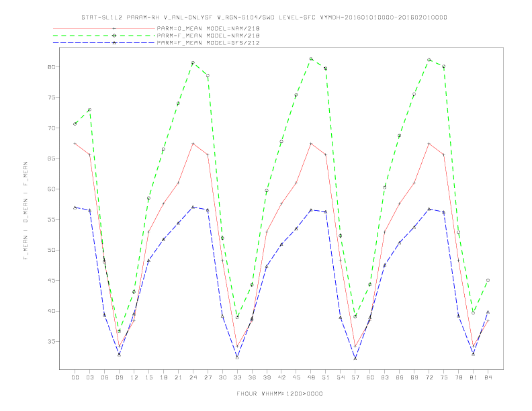Click x-axis tick label 63

[385, 377]
